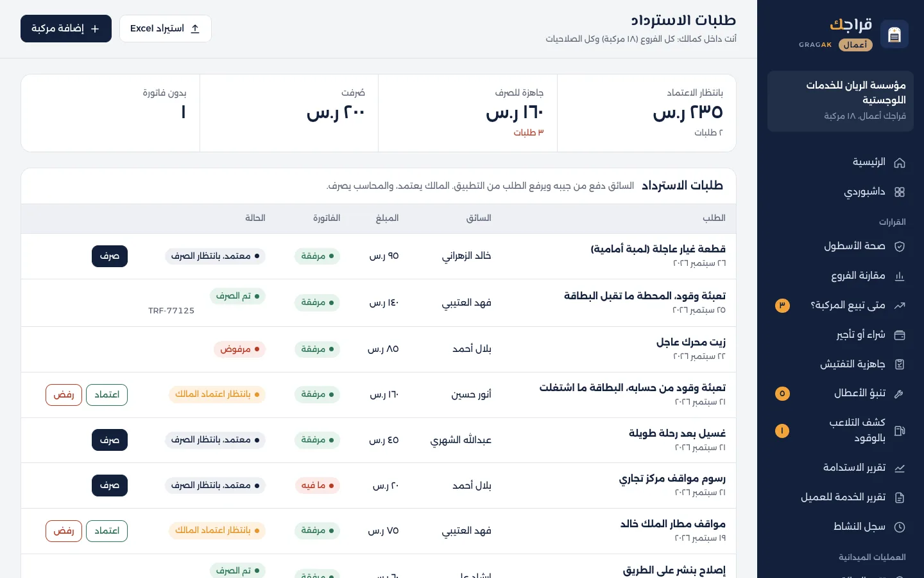Viewport: 924px width, 578px height.
Task: Click the document icon beside تقرير الخدمة للعميل
Action: (x=900, y=498)
